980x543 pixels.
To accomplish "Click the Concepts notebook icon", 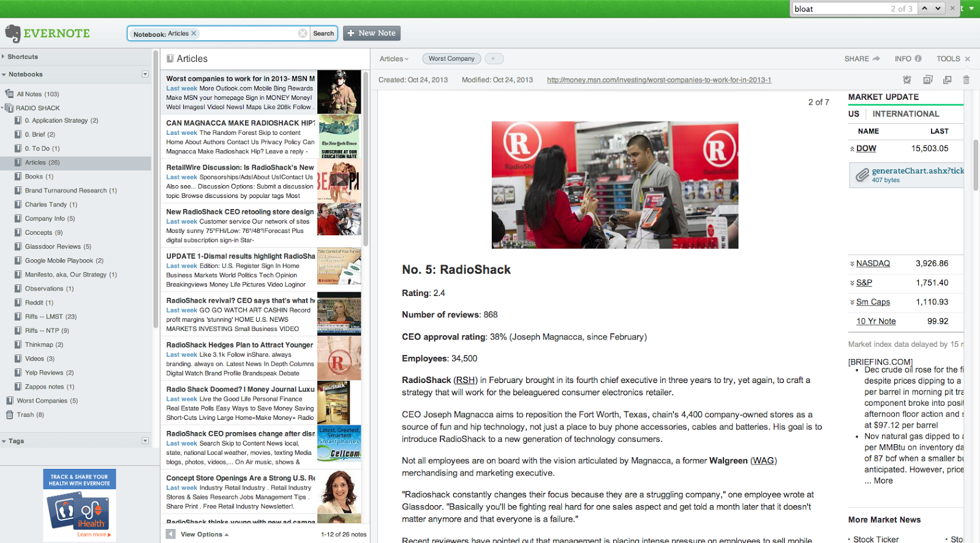I will point(18,232).
